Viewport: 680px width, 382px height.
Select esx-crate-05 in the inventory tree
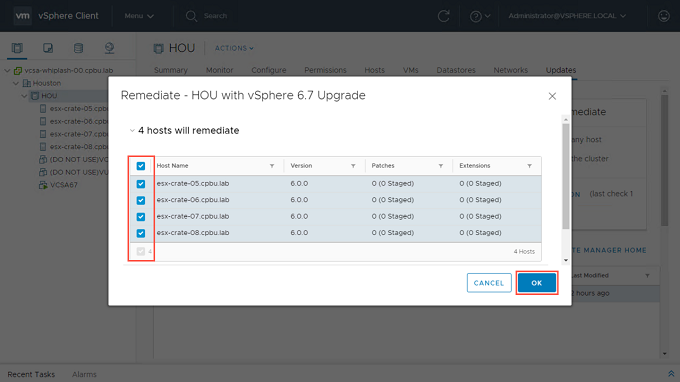click(x=78, y=108)
